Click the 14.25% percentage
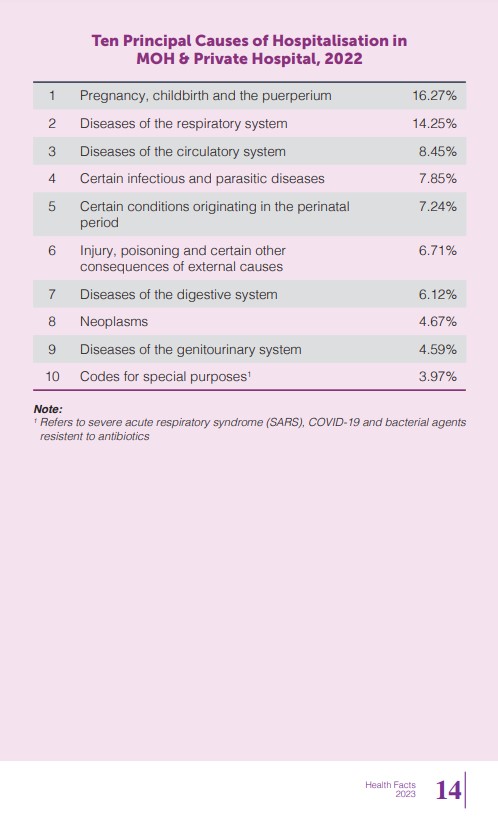 434,124
